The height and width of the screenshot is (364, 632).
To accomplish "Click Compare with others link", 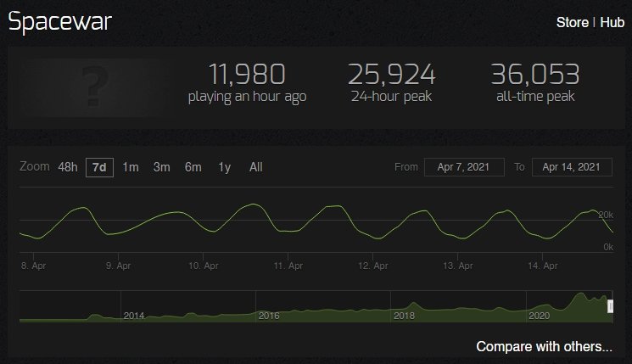I will click(544, 347).
